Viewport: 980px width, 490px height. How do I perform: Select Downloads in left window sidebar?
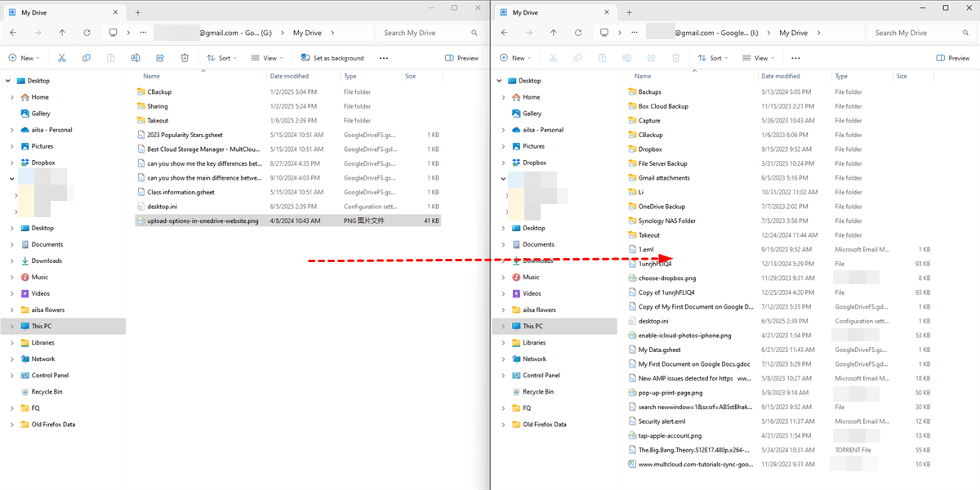(47, 261)
